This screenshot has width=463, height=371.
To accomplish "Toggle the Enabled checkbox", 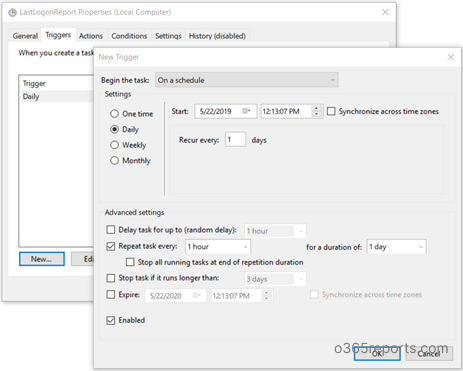I will click(110, 320).
